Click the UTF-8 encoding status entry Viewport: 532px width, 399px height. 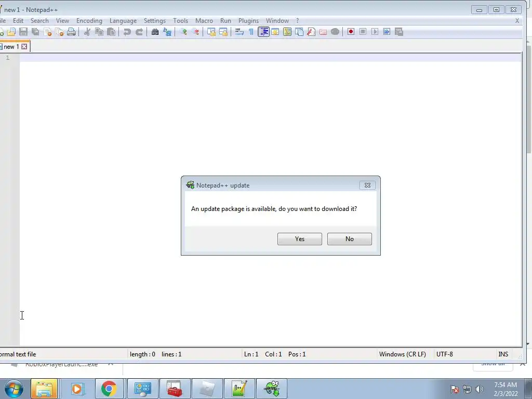tap(445, 354)
